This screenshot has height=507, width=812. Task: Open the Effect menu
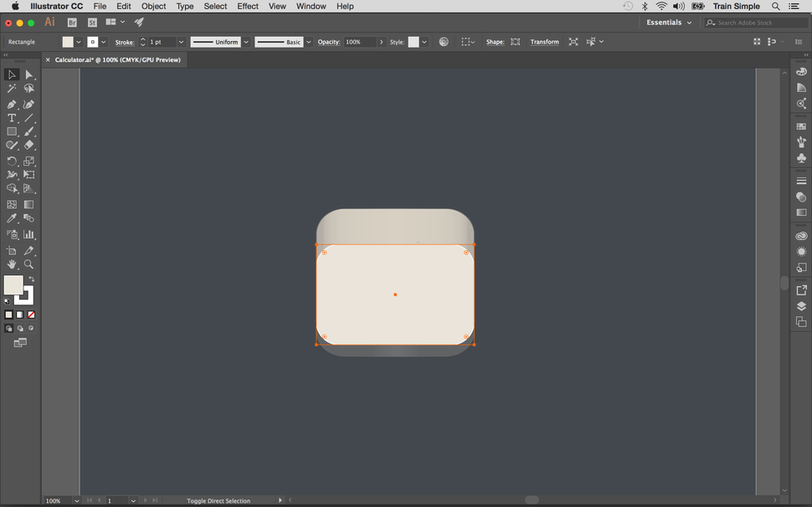pyautogui.click(x=247, y=6)
